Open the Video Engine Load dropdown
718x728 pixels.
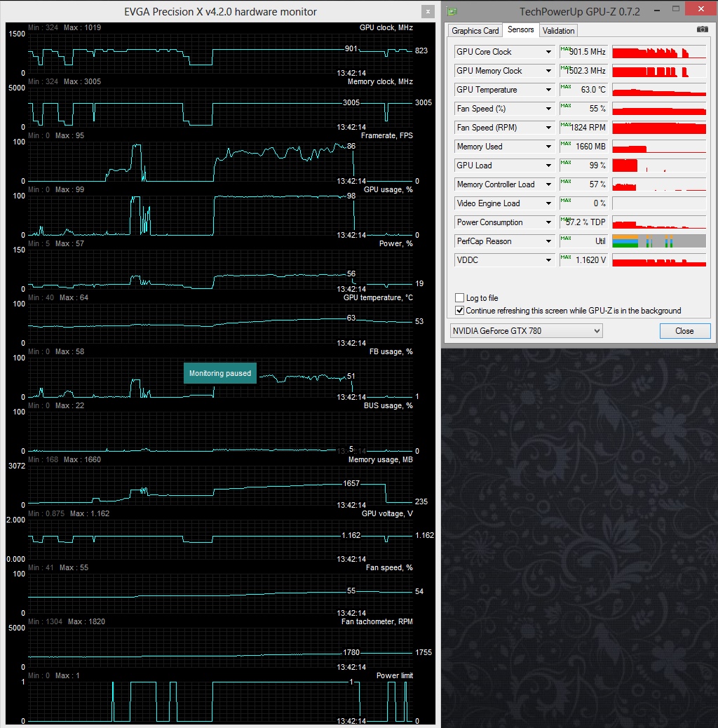point(548,203)
